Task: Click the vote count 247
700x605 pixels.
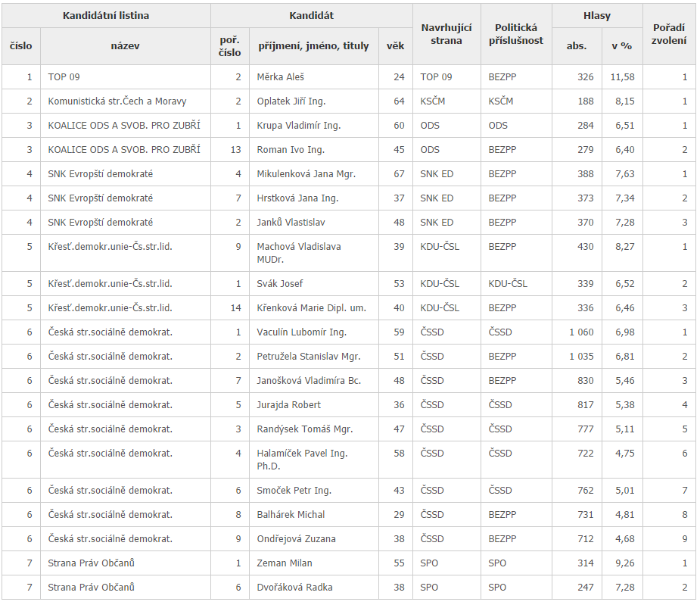Action: 585,587
